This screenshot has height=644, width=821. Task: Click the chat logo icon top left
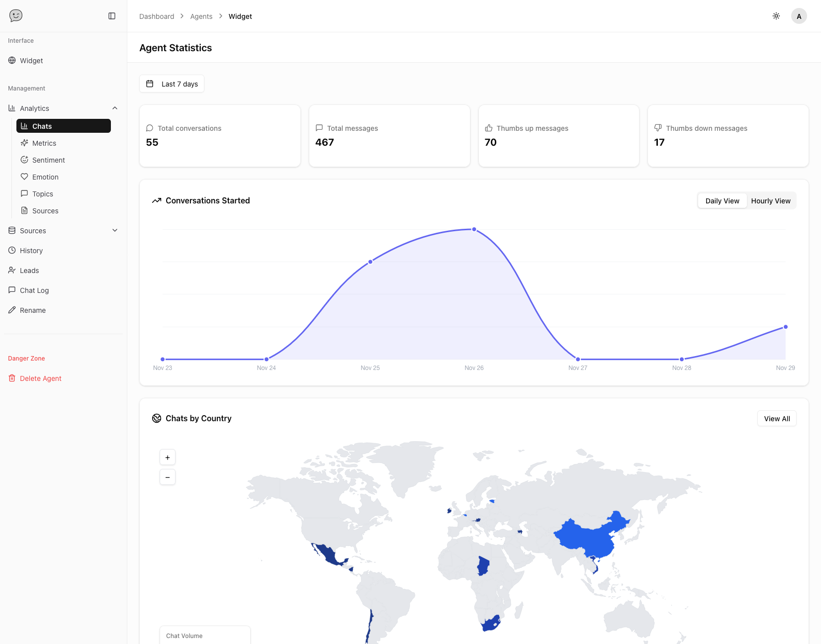click(x=15, y=15)
